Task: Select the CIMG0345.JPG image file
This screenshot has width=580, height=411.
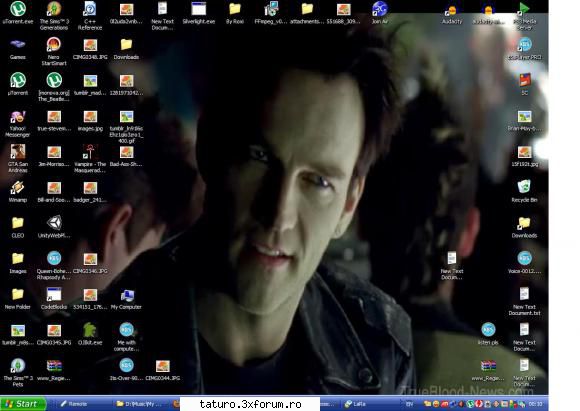Action: 54,334
